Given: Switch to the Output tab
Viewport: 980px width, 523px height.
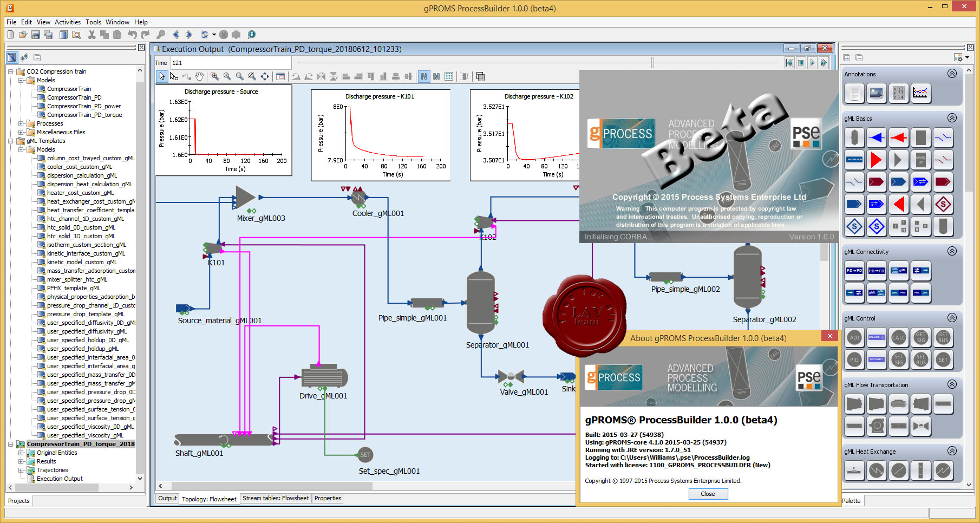Looking at the screenshot, I should pos(167,498).
